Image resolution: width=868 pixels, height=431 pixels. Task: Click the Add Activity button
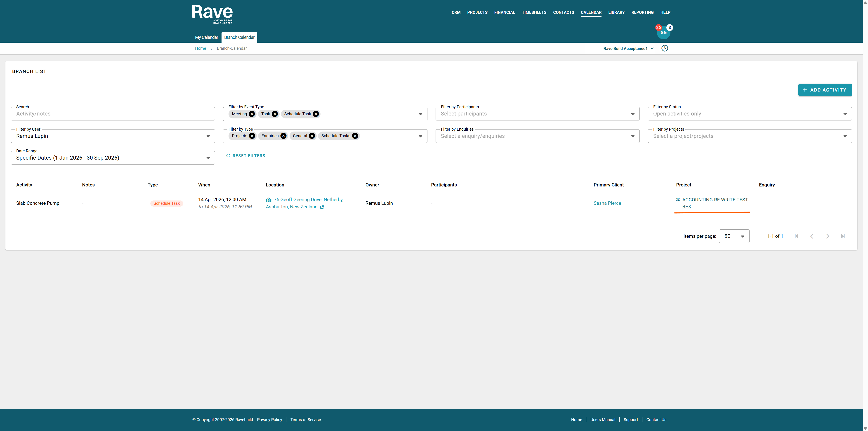pyautogui.click(x=825, y=90)
